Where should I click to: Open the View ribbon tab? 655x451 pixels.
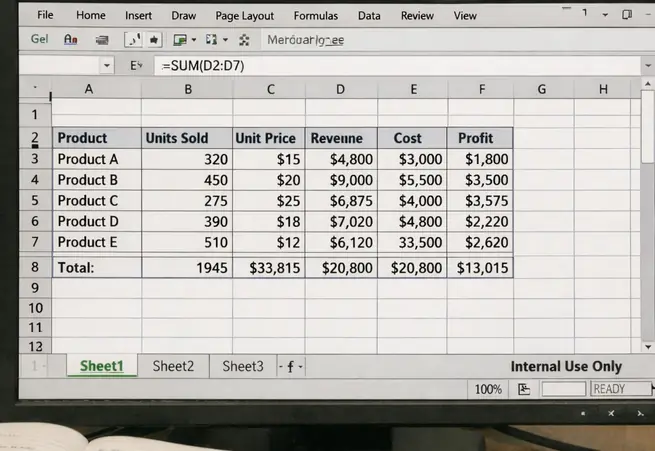pos(465,16)
